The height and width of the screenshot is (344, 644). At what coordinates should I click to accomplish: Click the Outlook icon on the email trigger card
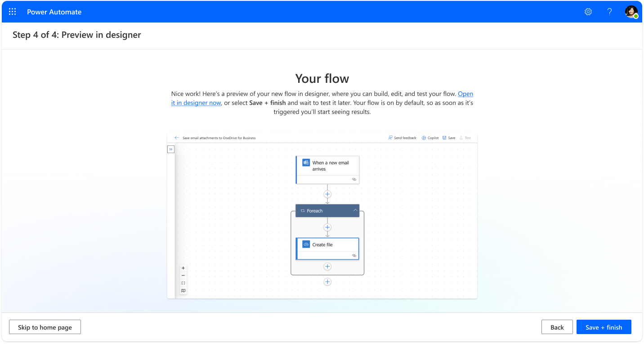[306, 163]
